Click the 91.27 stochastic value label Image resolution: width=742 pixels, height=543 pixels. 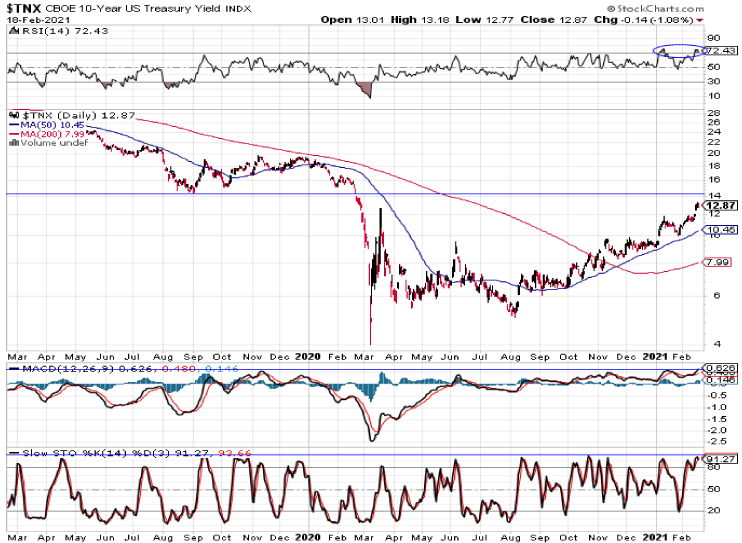(x=721, y=459)
